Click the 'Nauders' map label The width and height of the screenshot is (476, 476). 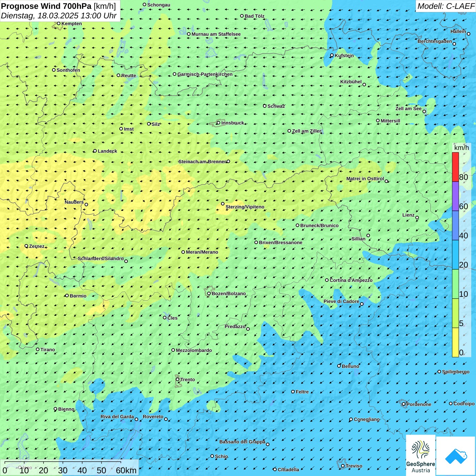click(x=74, y=202)
